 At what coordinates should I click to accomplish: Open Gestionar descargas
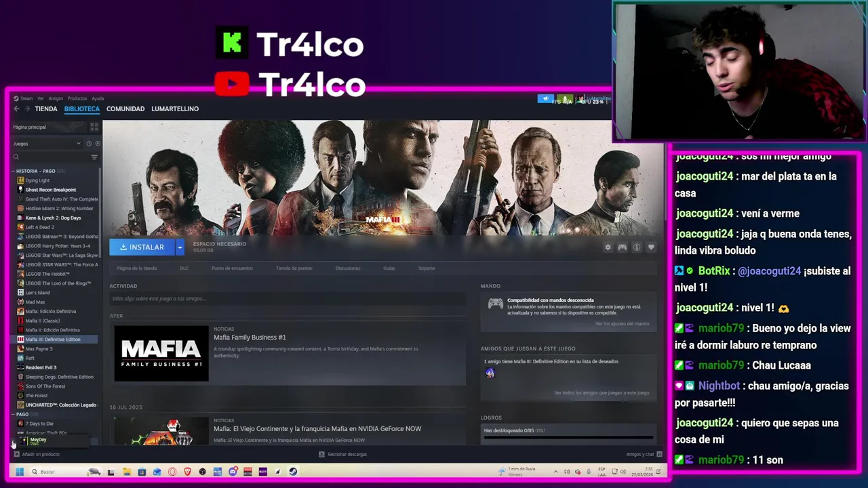342,454
